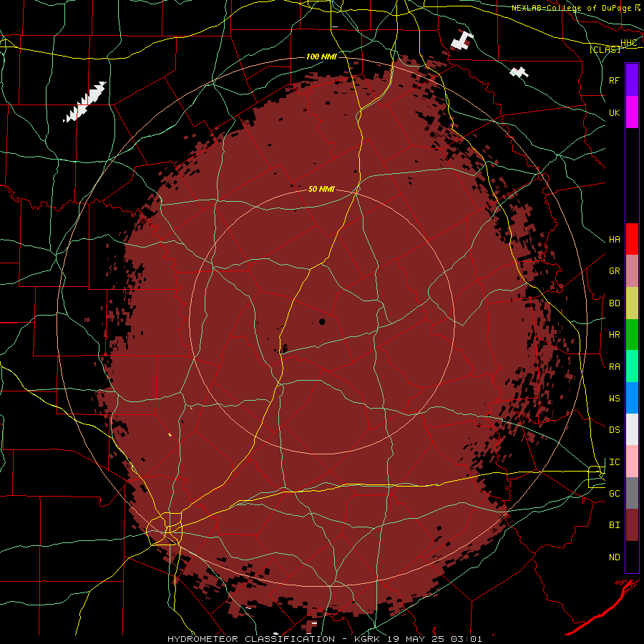Click the HA red legend swatch
This screenshot has width=644, height=644.
coord(632,239)
